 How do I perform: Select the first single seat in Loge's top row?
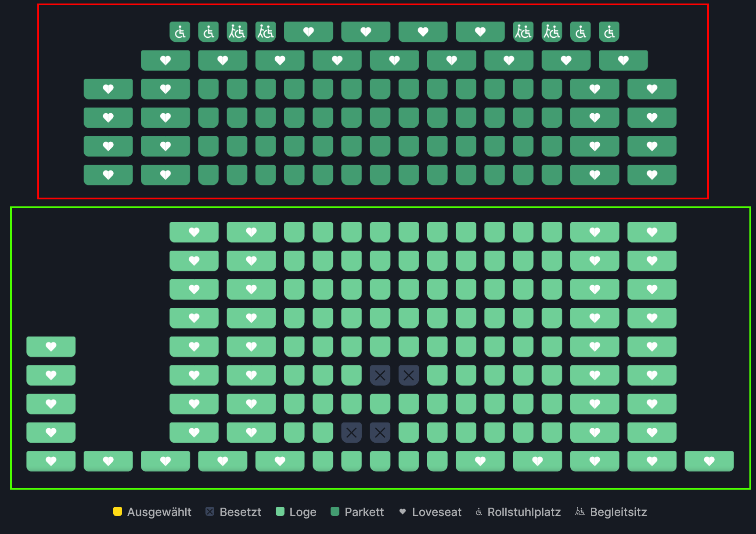[294, 232]
